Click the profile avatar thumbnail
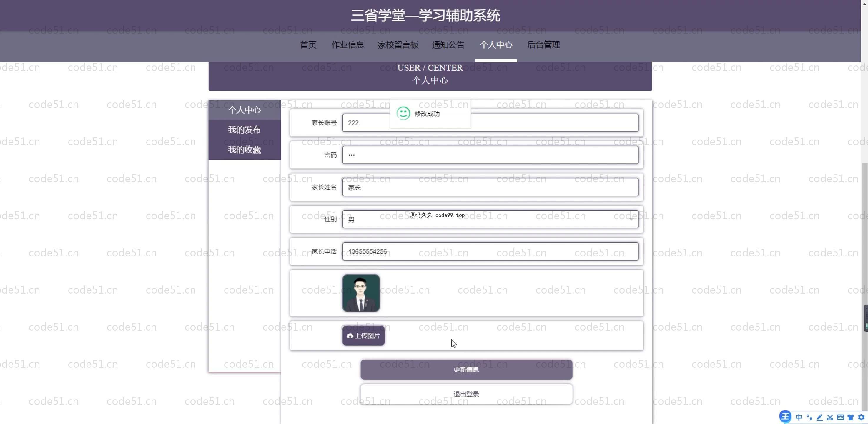This screenshot has width=868, height=424. tap(361, 293)
